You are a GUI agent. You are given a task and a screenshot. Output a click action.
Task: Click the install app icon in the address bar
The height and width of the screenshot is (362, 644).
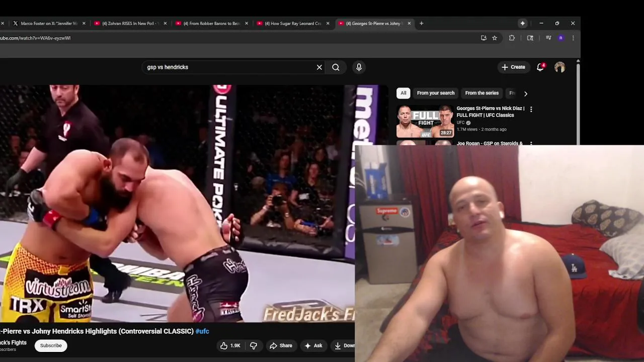(484, 38)
